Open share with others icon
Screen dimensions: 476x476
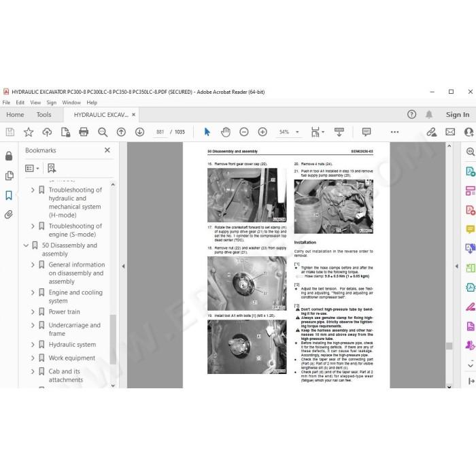[469, 132]
